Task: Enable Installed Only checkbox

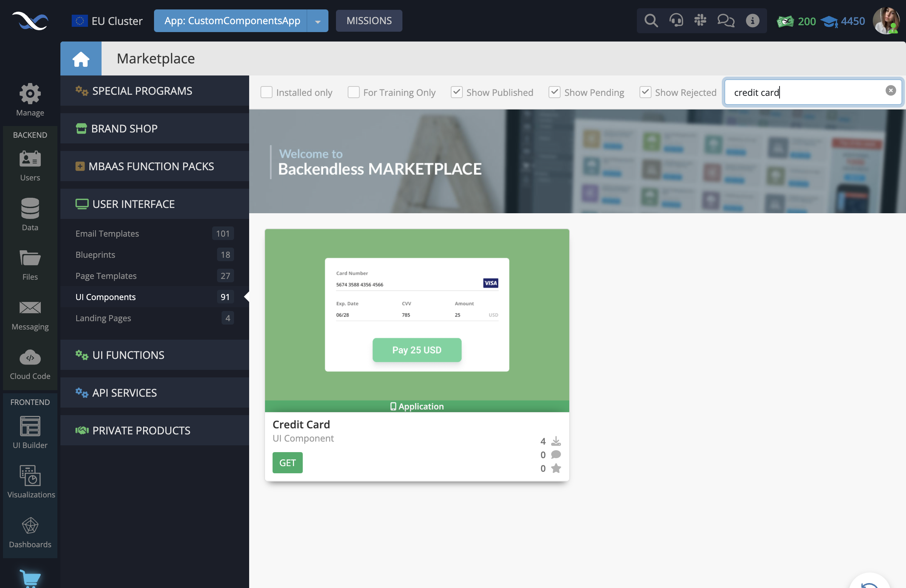Action: point(267,92)
